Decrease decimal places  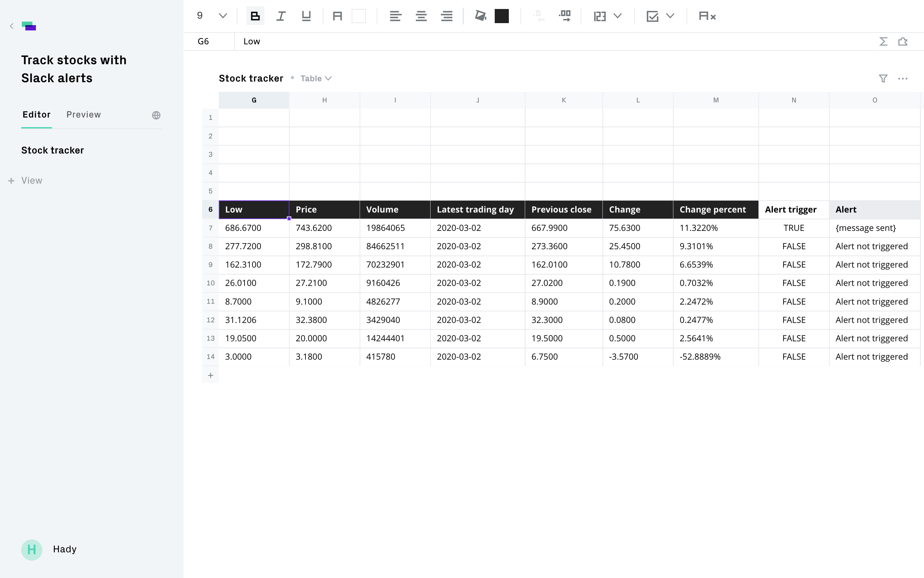pyautogui.click(x=539, y=16)
